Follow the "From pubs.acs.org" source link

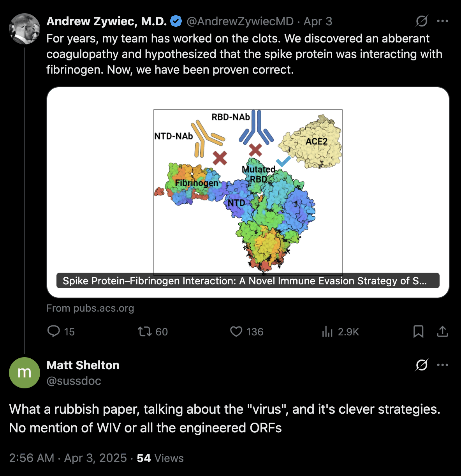[90, 308]
